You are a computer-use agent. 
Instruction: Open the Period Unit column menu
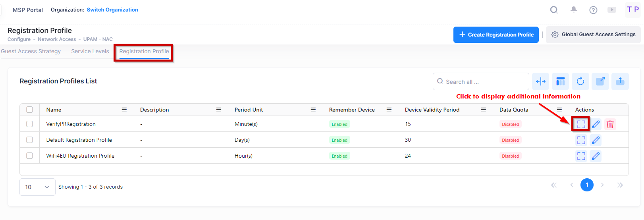pyautogui.click(x=313, y=110)
